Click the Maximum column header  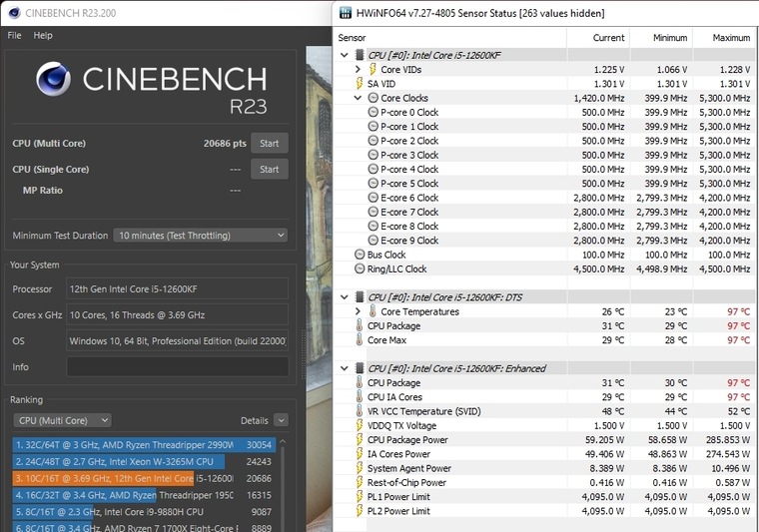pos(731,38)
